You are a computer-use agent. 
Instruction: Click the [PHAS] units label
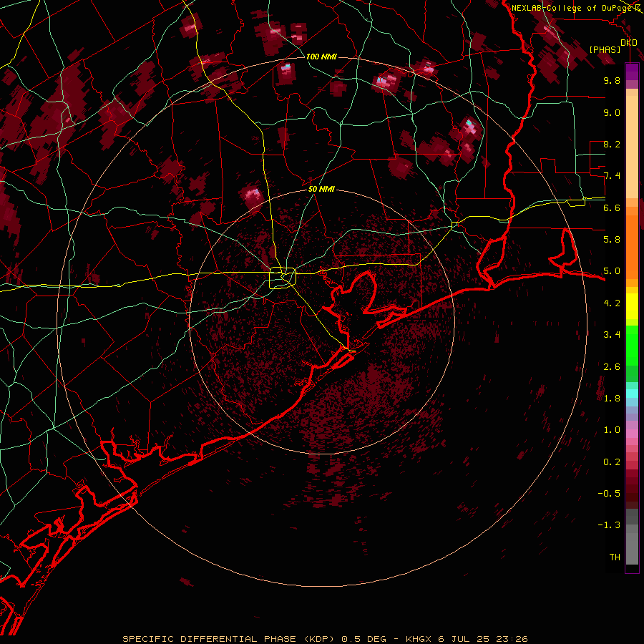pyautogui.click(x=605, y=49)
